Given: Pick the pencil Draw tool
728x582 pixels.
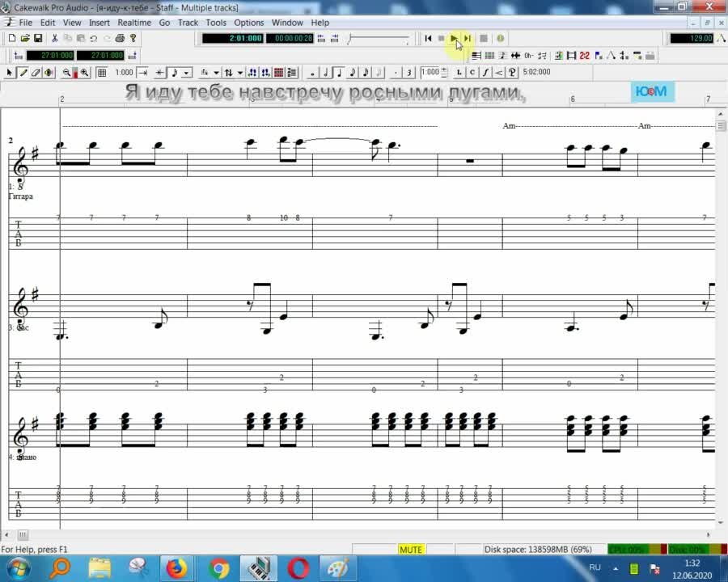Looking at the screenshot, I should 23,73.
